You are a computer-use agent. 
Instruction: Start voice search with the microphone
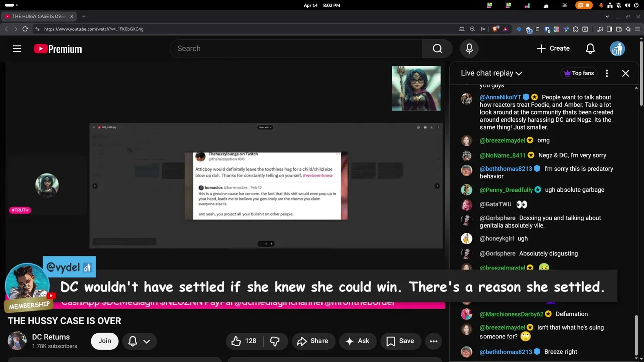point(469,49)
